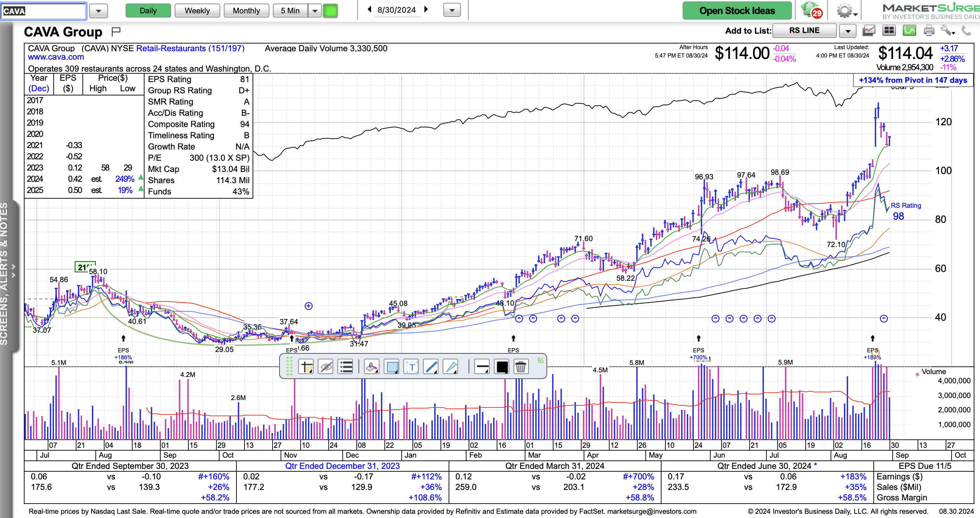
Task: Open the Add to List dropdown arrow
Action: click(848, 31)
